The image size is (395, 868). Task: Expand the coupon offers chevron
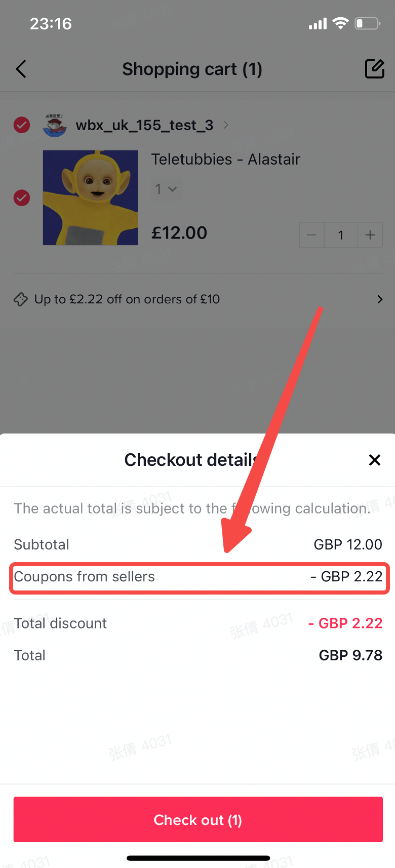[380, 299]
